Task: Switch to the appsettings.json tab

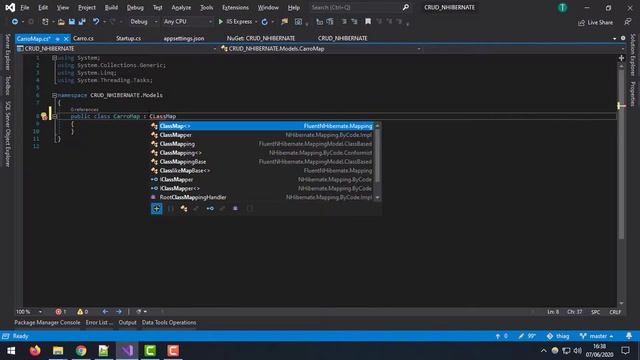Action: point(184,38)
